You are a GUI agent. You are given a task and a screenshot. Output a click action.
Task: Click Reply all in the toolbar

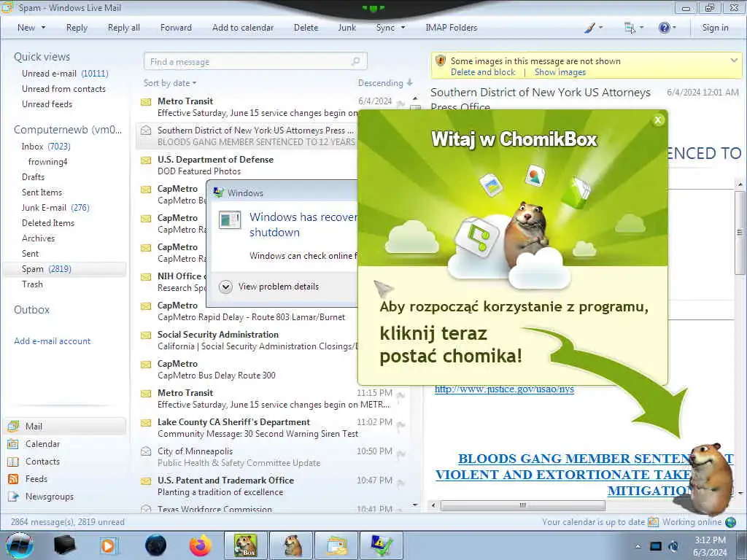pos(124,28)
